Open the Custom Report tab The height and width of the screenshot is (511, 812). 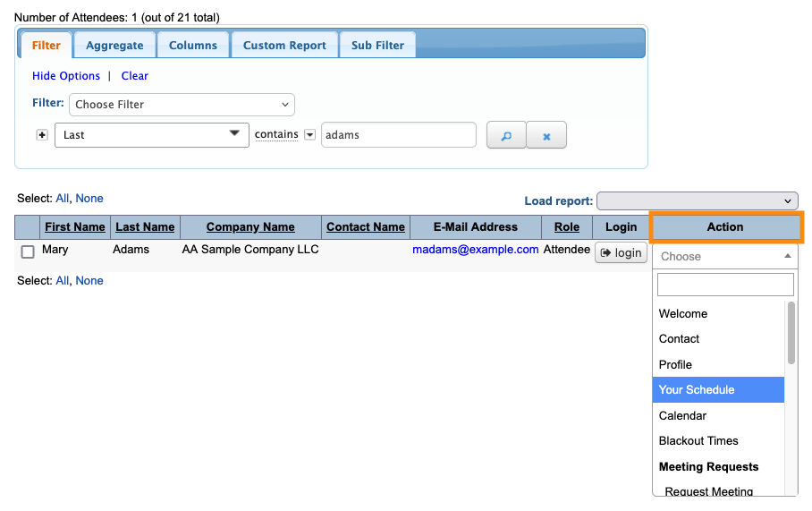point(284,45)
